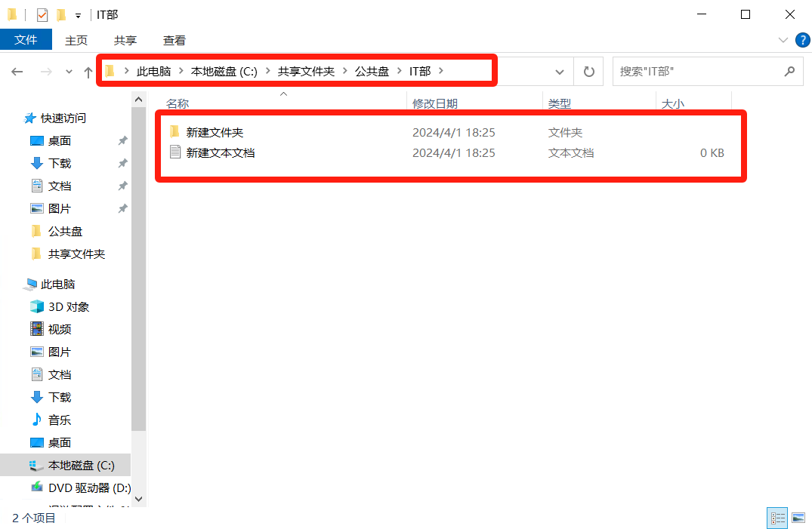
Task: Click 共享文件夹 in the address breadcrumb
Action: (306, 71)
